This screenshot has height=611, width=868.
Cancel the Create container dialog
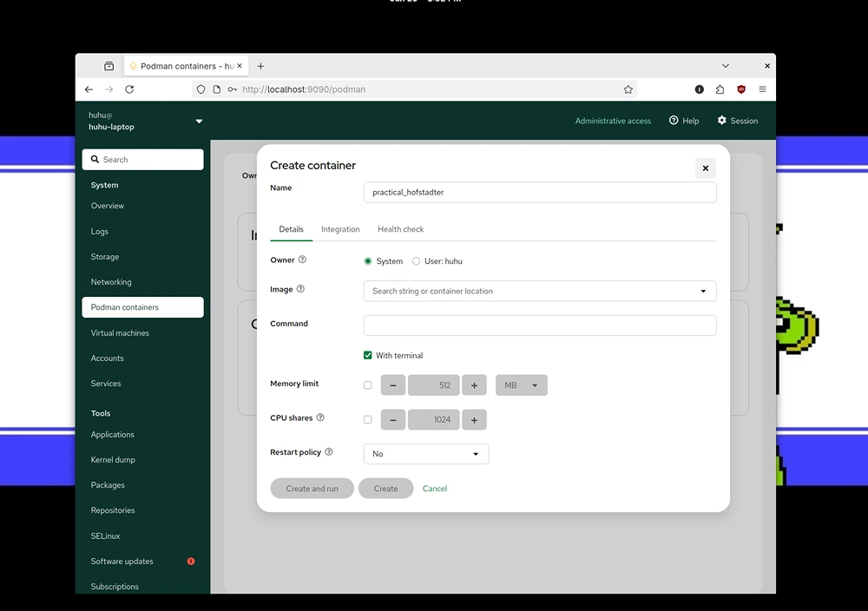pyautogui.click(x=435, y=489)
